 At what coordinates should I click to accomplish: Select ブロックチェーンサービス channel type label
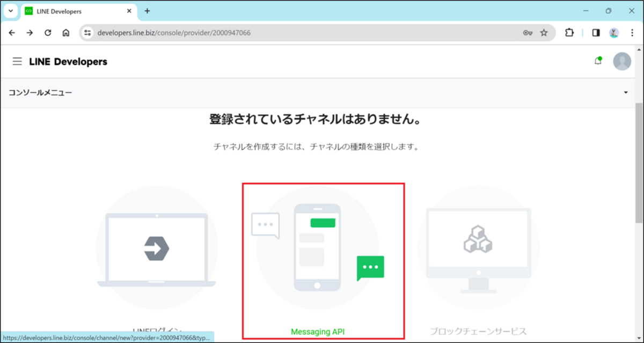coord(478,331)
